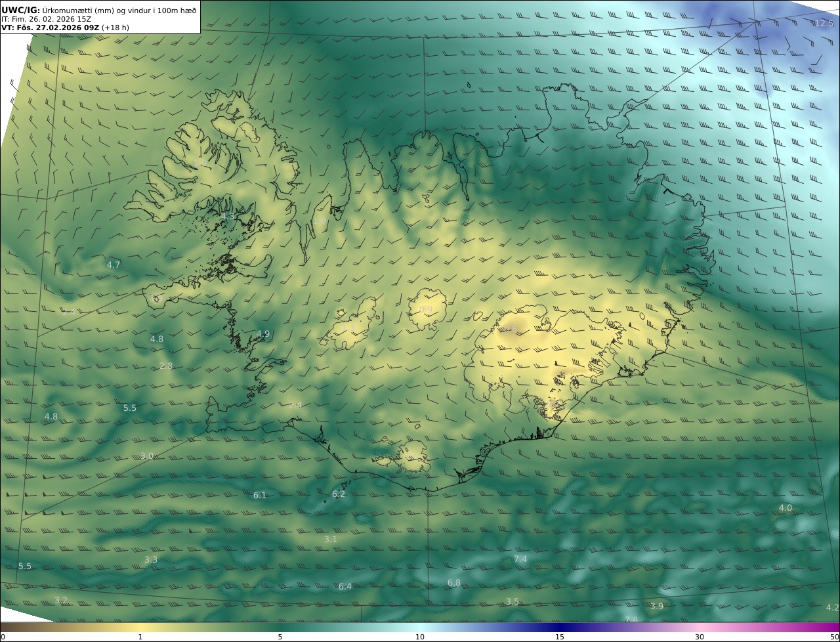This screenshot has width=840, height=642.
Task: Click the 7.4 precipitation label
Action: point(520,559)
